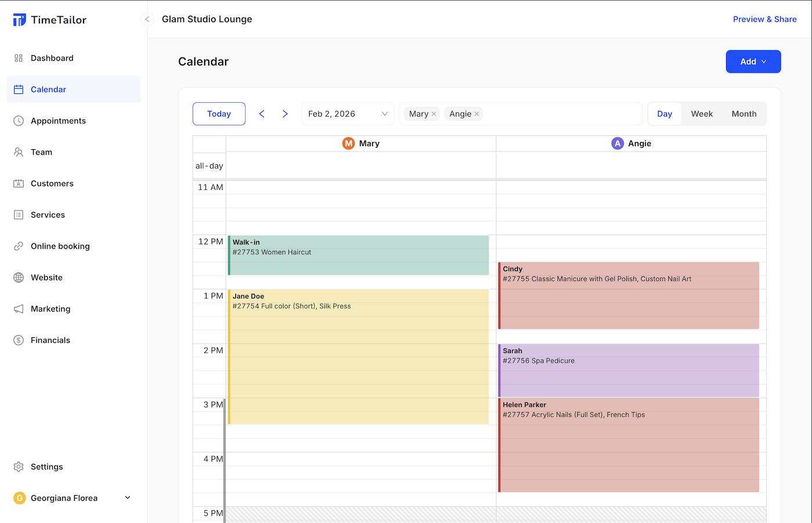The width and height of the screenshot is (812, 523).
Task: Go to the Customers section
Action: click(x=52, y=183)
